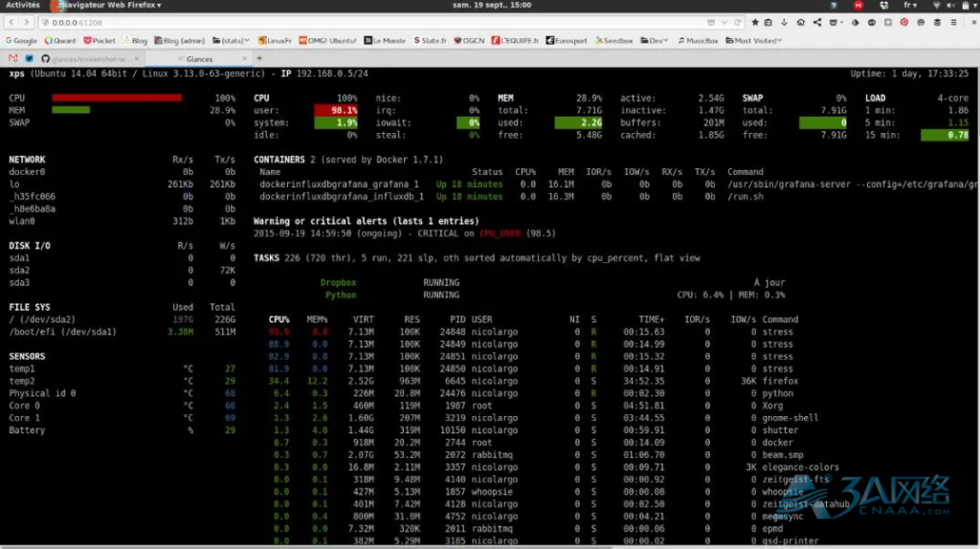Click the red CPU usage bar
Image resolution: width=980 pixels, height=549 pixels.
(x=117, y=99)
